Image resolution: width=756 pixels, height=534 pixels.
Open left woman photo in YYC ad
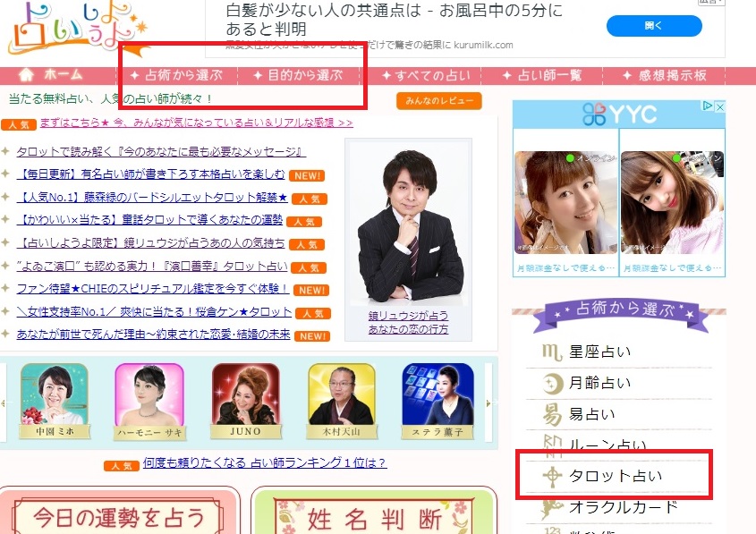565,202
